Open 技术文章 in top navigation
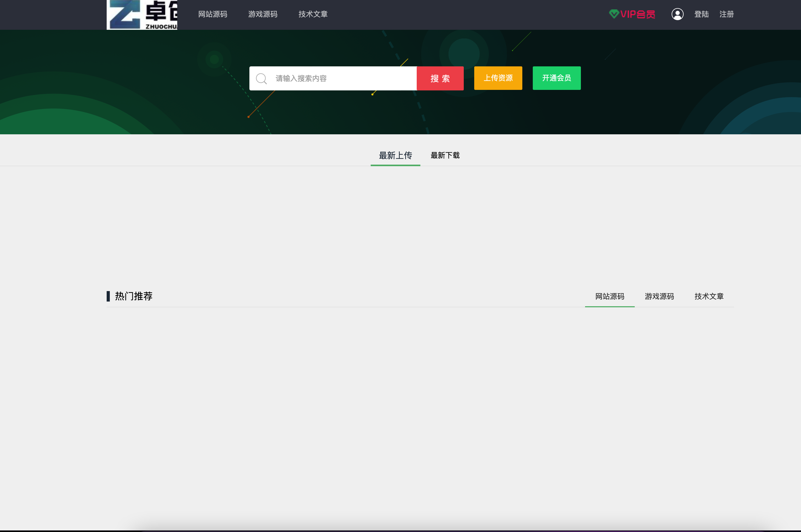801x532 pixels. click(313, 14)
